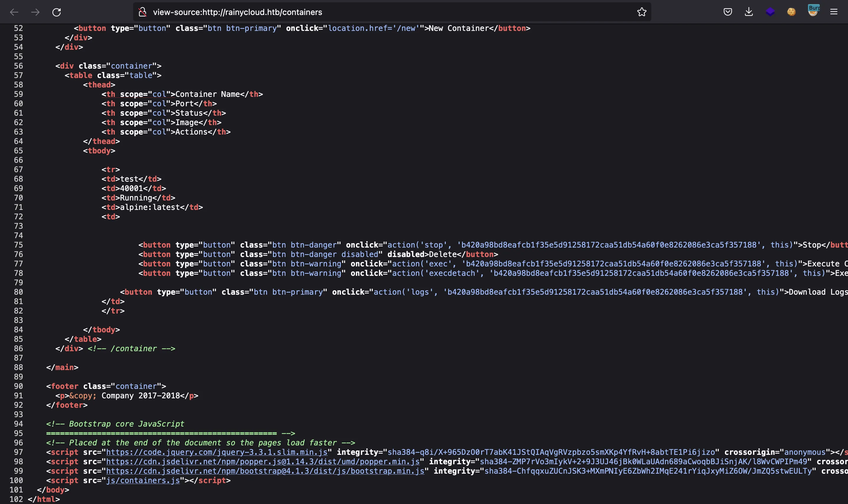The height and width of the screenshot is (504, 848).
Task: Click the 'Delete' text on line 76
Action: tap(443, 254)
